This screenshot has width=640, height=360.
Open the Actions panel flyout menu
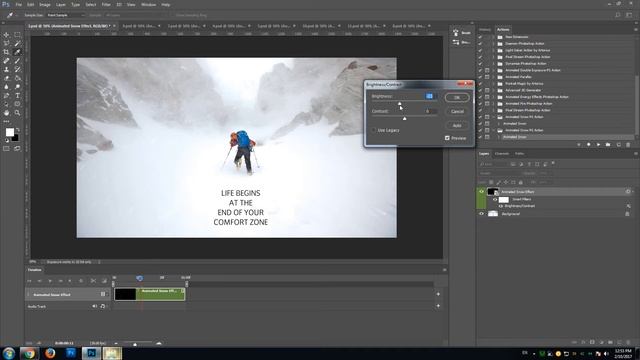tap(636, 29)
